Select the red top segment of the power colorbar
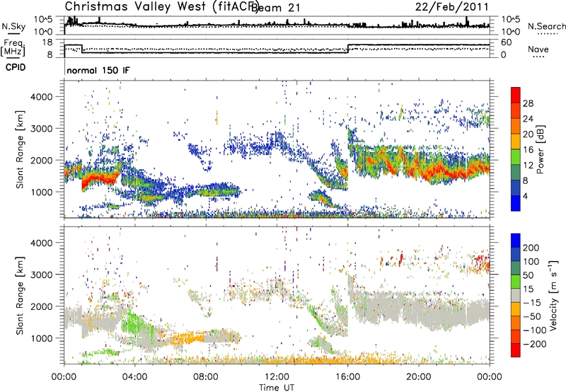The image size is (566, 392). (x=516, y=95)
